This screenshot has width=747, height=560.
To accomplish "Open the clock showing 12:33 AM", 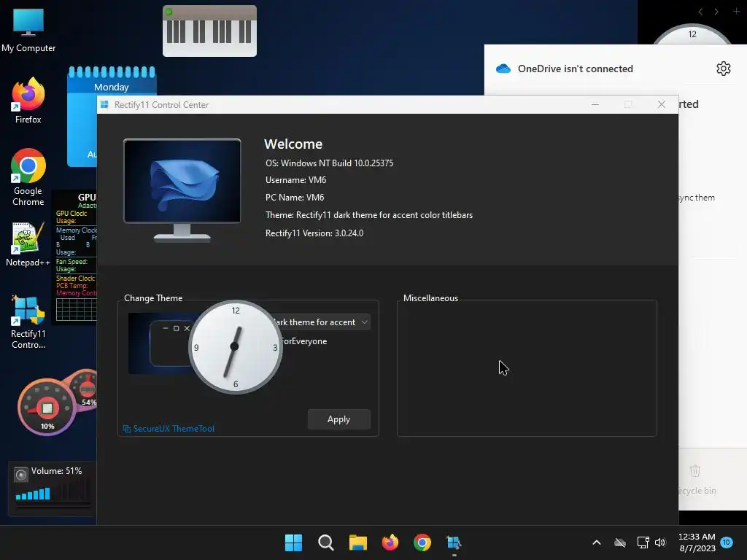I will (697, 542).
